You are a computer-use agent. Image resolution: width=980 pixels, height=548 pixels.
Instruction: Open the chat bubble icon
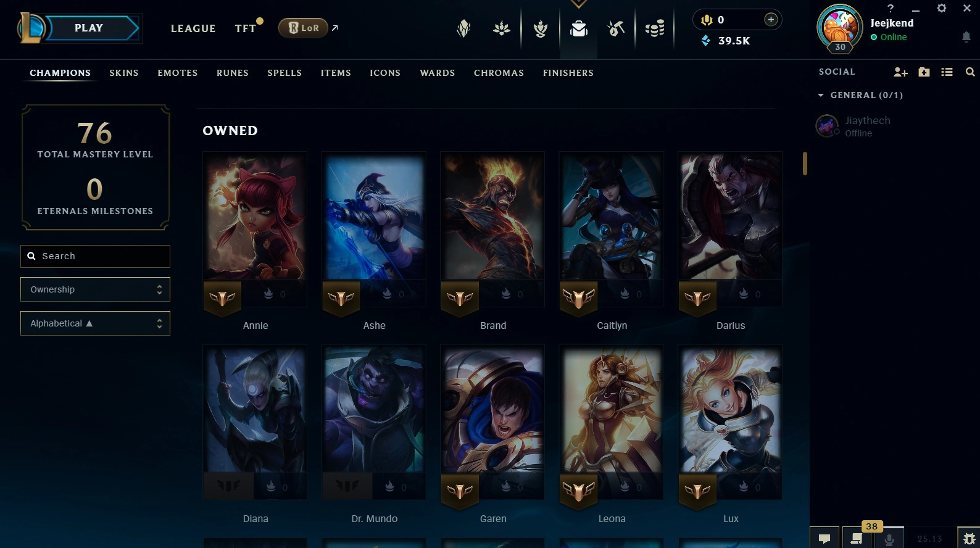824,538
